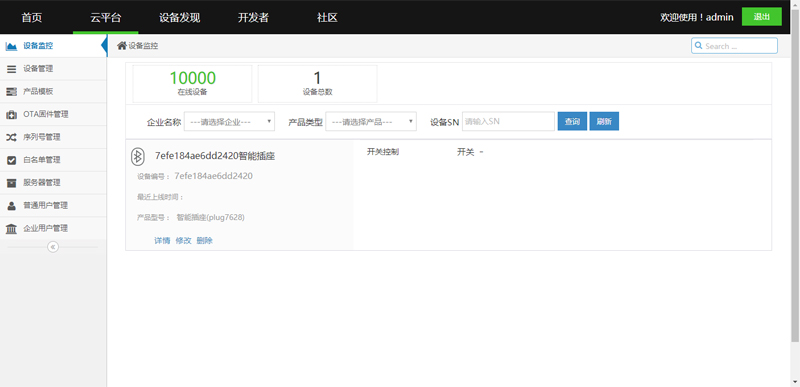Click the green 退出 logout button

pos(761,17)
